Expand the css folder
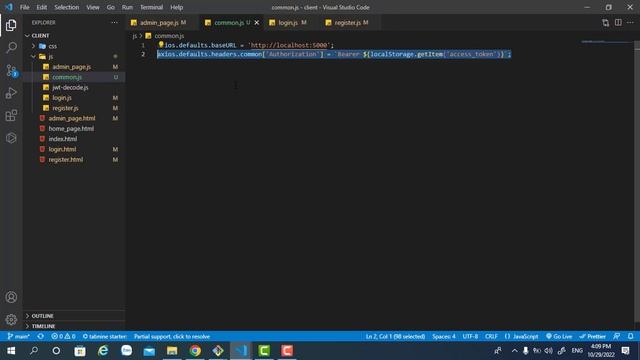The image size is (640, 360). pos(53,46)
